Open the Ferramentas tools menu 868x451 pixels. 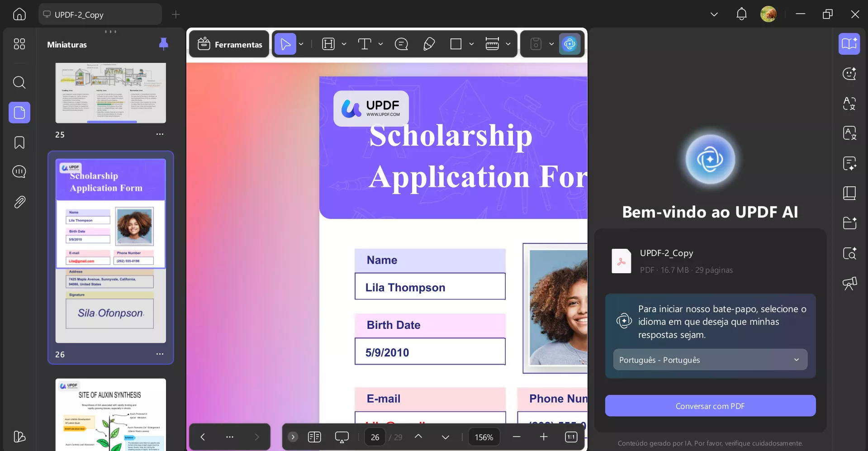pyautogui.click(x=229, y=44)
